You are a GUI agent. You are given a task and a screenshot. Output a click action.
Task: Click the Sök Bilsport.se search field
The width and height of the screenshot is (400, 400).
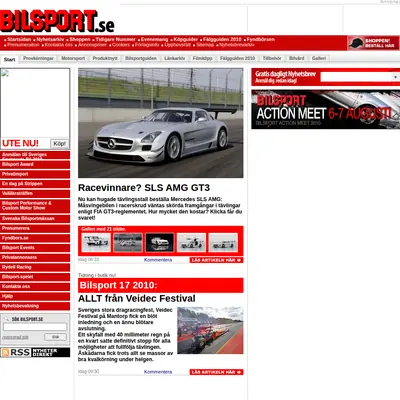(x=35, y=327)
